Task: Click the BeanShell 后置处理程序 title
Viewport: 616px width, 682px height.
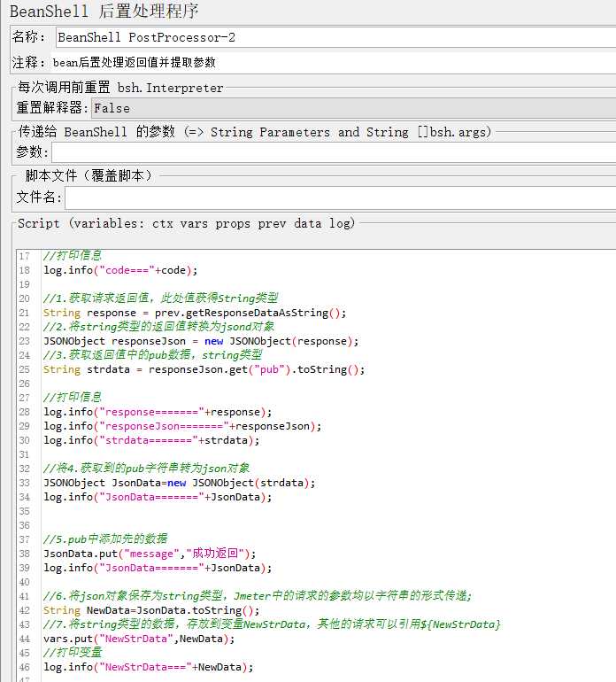Action: pyautogui.click(x=104, y=12)
